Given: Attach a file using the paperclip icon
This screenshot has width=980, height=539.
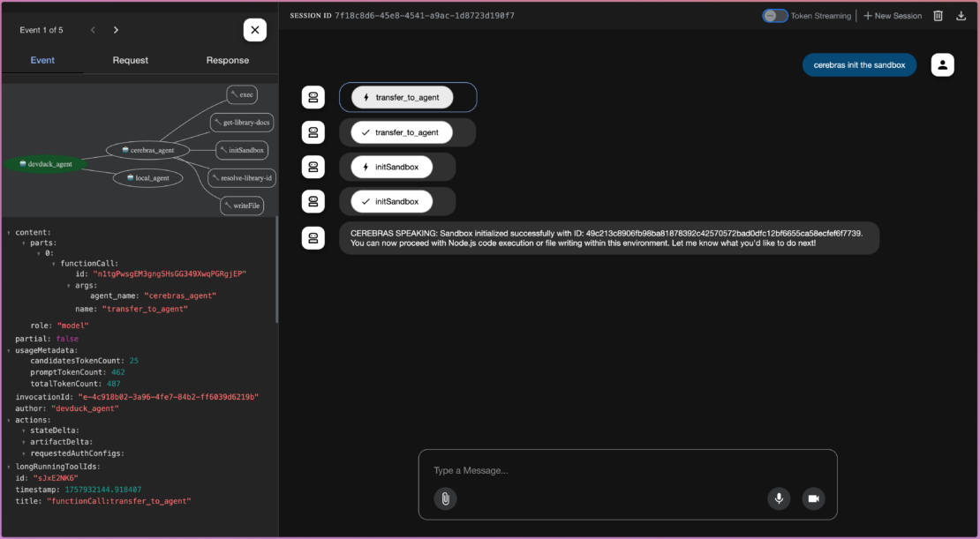Looking at the screenshot, I should [x=445, y=498].
